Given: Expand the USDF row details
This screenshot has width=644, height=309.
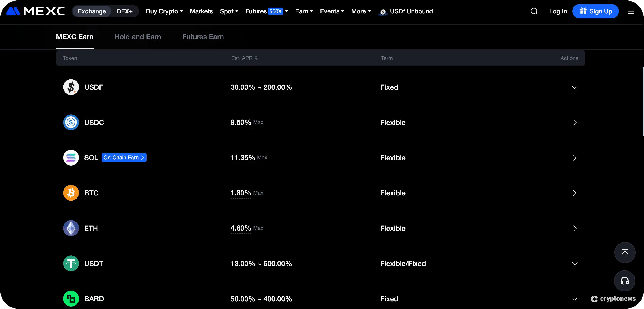Looking at the screenshot, I should tap(575, 87).
